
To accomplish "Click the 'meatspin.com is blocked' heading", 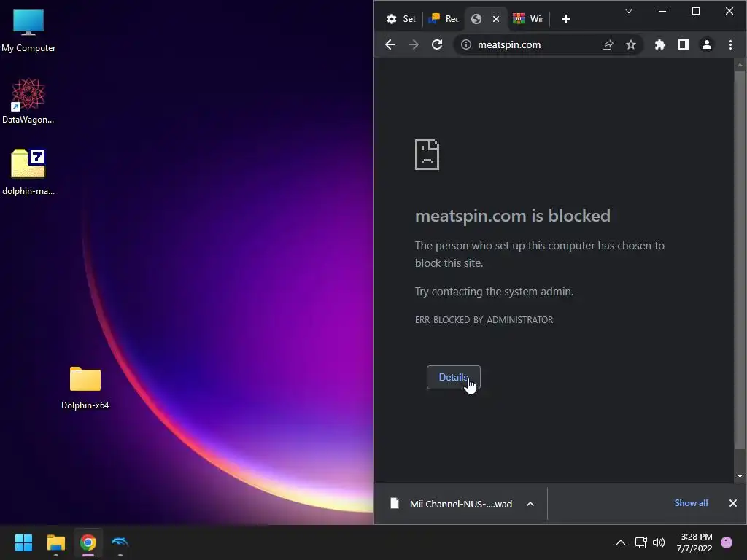I will [513, 216].
